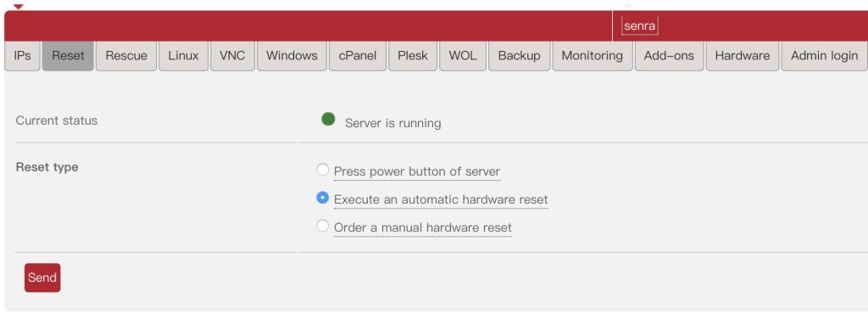868x330 pixels.
Task: Switch to the Monitoring tab
Action: point(593,56)
